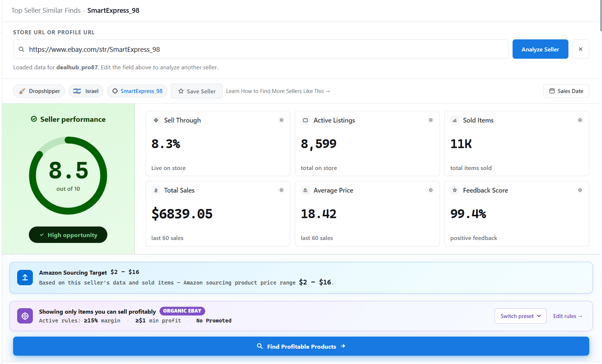The width and height of the screenshot is (602, 364).
Task: Click the Active Listings card icon
Action: [x=306, y=120]
